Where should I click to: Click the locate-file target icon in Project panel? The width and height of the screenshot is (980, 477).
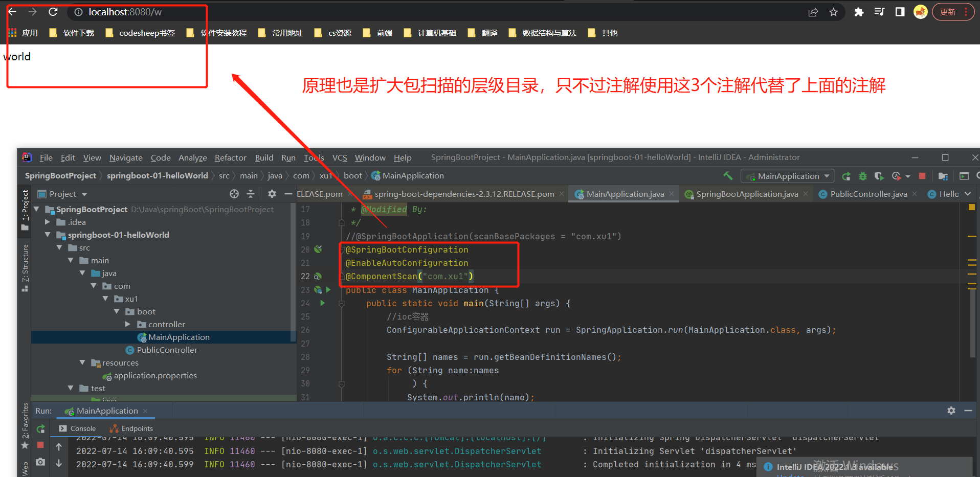point(234,194)
